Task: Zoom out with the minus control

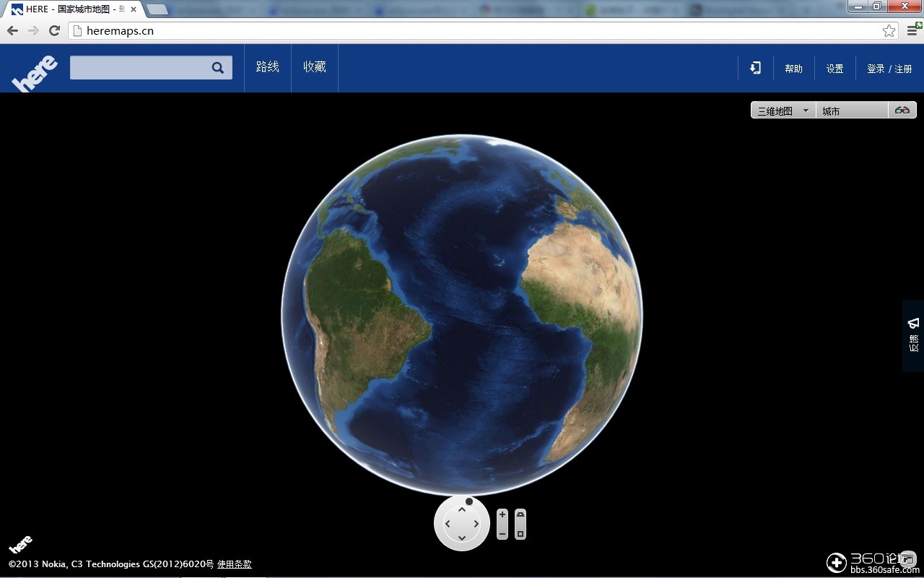Action: click(502, 533)
